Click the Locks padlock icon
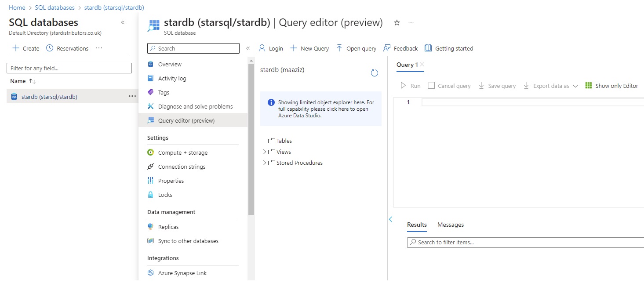The image size is (644, 283). (x=151, y=195)
